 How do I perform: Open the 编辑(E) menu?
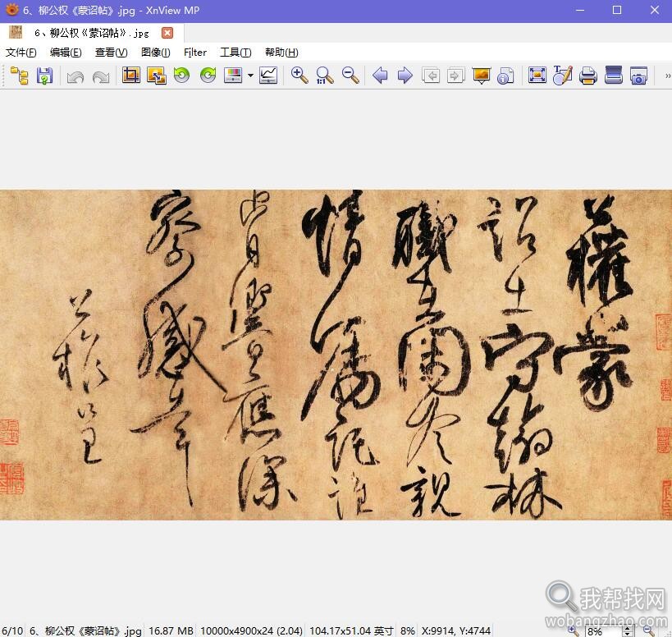(x=66, y=53)
